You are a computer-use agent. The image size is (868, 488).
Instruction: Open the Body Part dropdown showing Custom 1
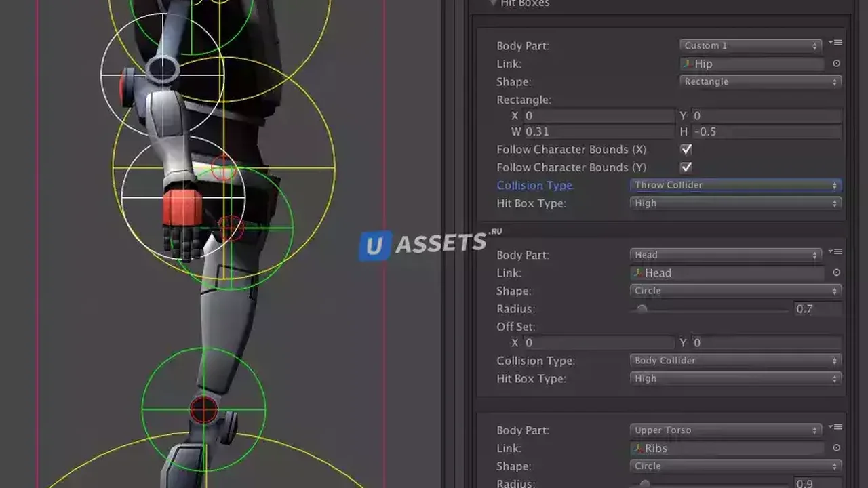click(750, 45)
